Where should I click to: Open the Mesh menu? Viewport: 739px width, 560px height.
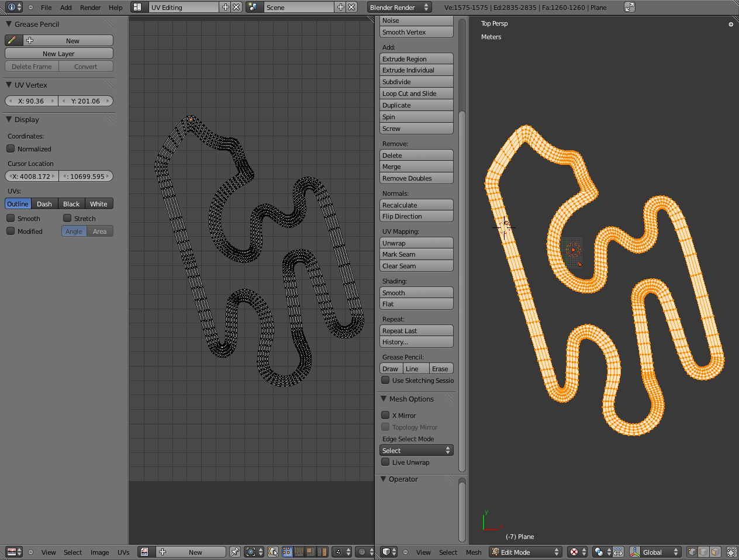pyautogui.click(x=474, y=552)
